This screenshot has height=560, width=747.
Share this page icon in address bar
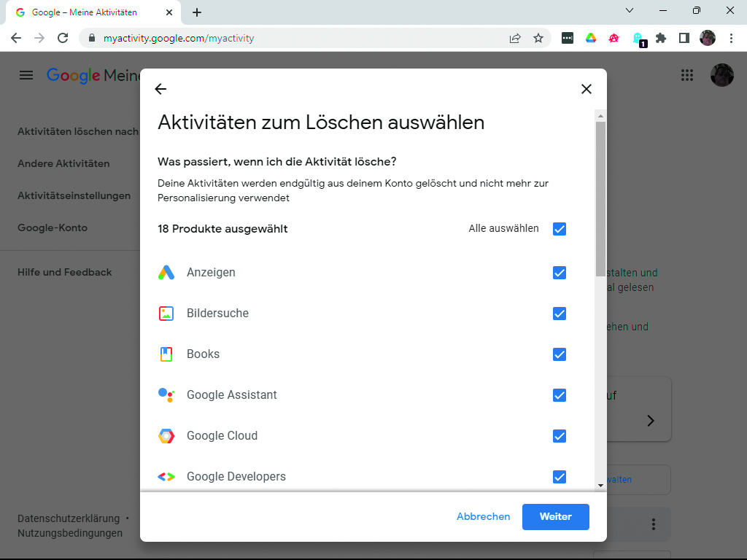pyautogui.click(x=515, y=38)
